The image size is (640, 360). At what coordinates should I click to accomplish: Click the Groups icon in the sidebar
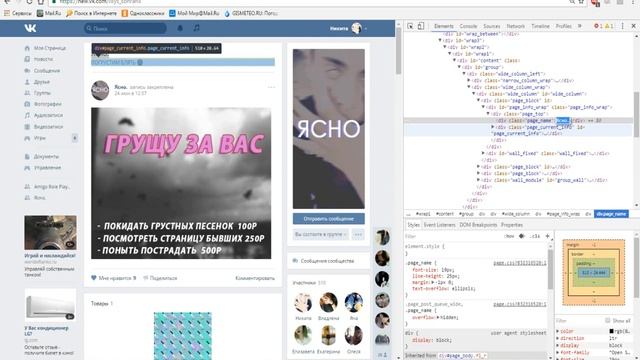coord(27,93)
